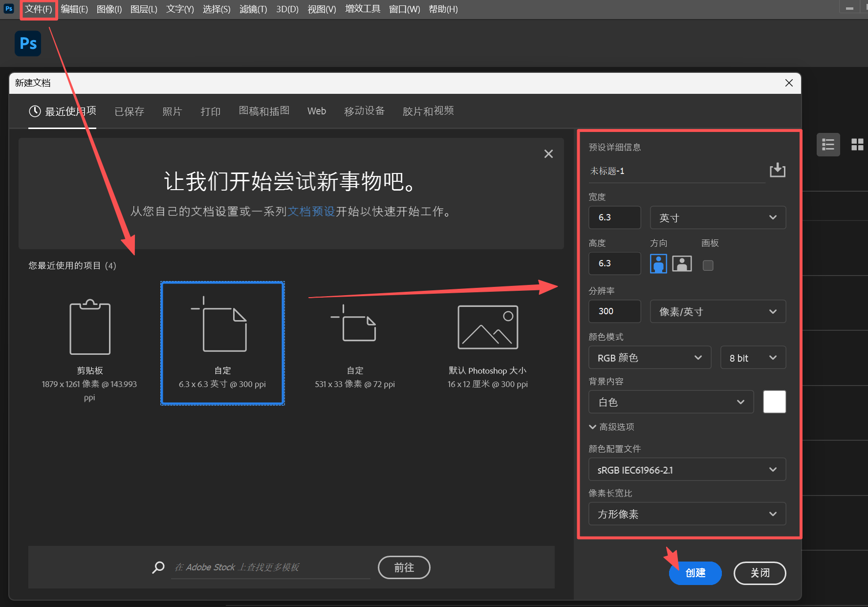The height and width of the screenshot is (607, 868).
Task: Switch presets to list view
Action: point(828,144)
